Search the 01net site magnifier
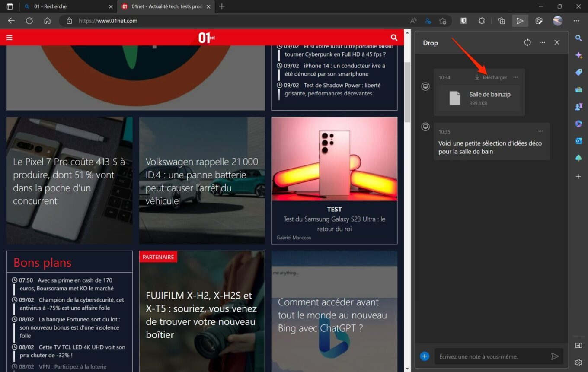This screenshot has height=372, width=588. coord(394,38)
